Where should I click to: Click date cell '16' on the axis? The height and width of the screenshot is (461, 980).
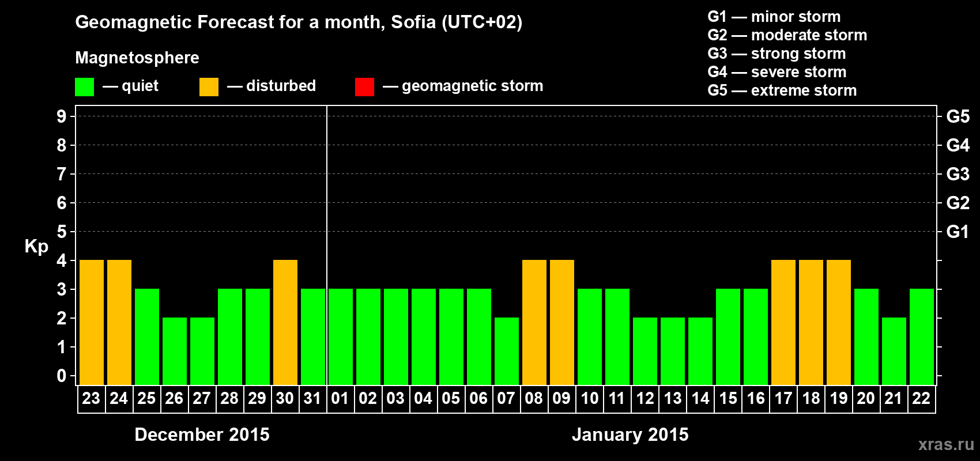pos(756,399)
